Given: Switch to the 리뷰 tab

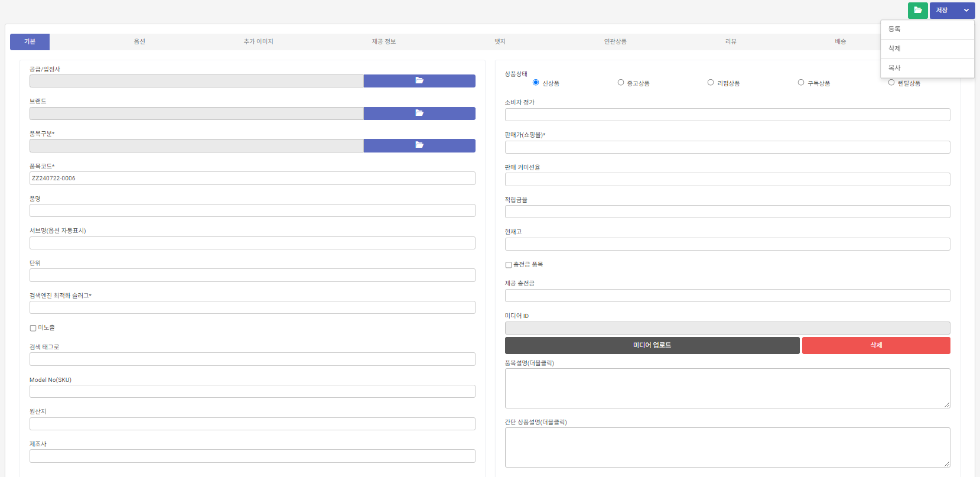Looking at the screenshot, I should click(731, 41).
